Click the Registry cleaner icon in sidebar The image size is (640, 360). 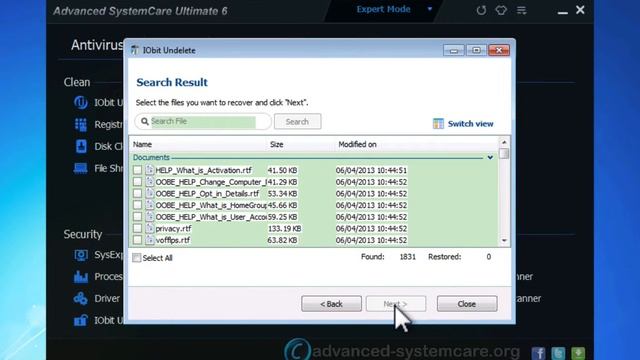click(81, 124)
